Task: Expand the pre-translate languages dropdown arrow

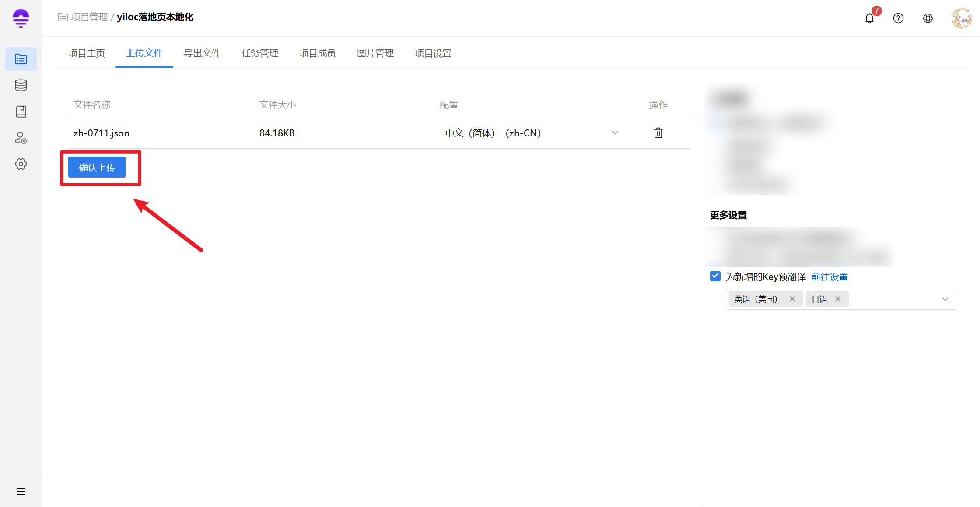Action: click(945, 299)
